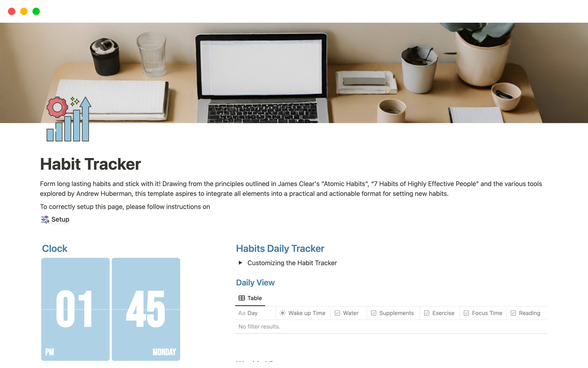Open the Setup instructions link
Screen dimensions: 588x368
[60, 219]
